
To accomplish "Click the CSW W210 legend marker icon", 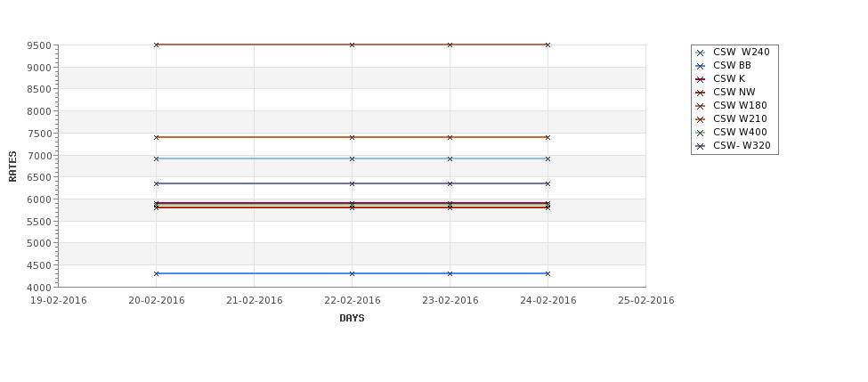I will [x=701, y=119].
